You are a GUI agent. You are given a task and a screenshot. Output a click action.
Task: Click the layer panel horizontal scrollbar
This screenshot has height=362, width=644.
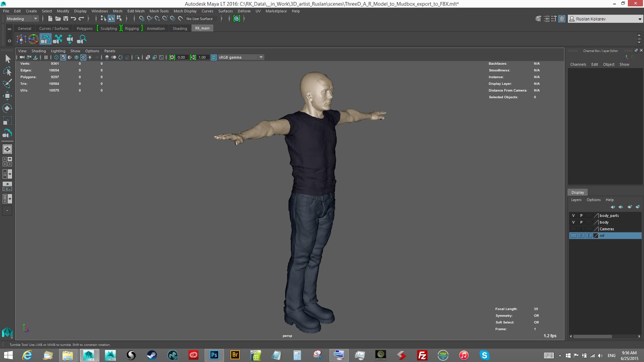pos(592,336)
